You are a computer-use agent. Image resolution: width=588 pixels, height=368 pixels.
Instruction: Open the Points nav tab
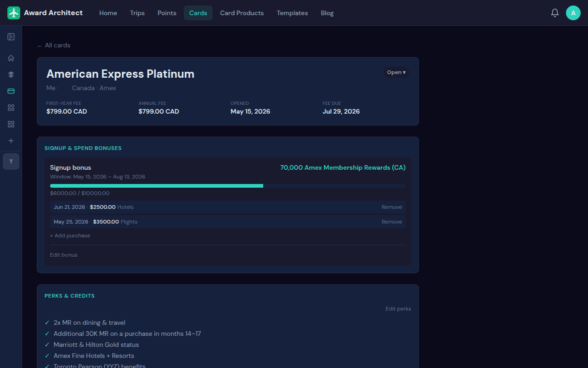pos(167,13)
